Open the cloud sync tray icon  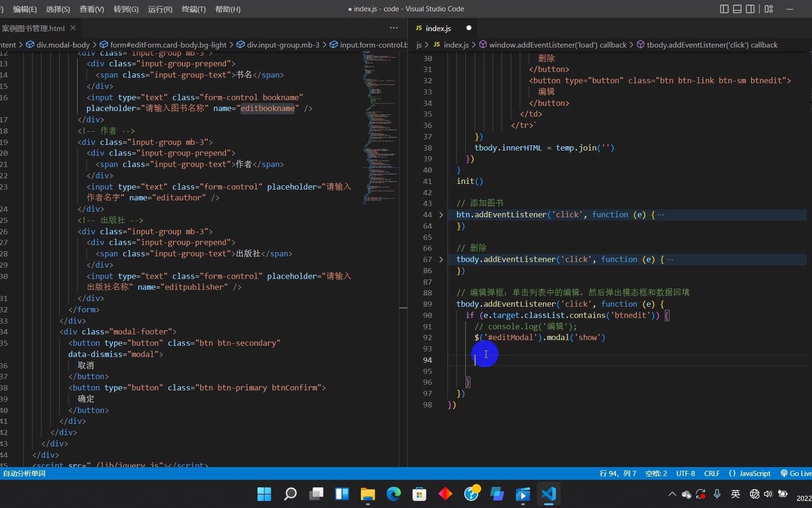[x=686, y=494]
